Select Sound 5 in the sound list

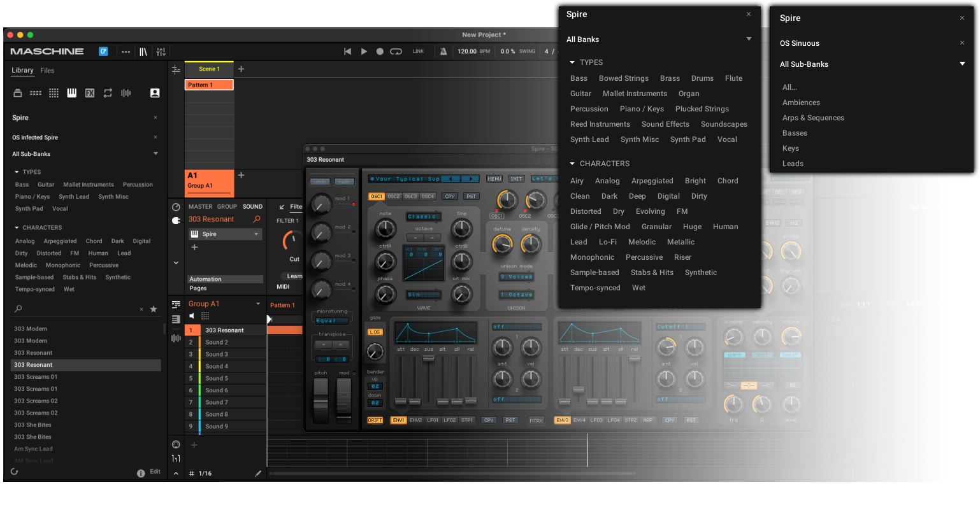(x=217, y=378)
